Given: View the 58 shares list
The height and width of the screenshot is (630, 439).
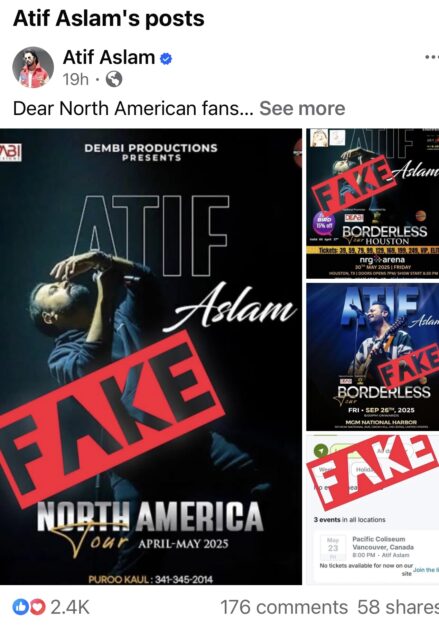Looking at the screenshot, I should tap(398, 607).
